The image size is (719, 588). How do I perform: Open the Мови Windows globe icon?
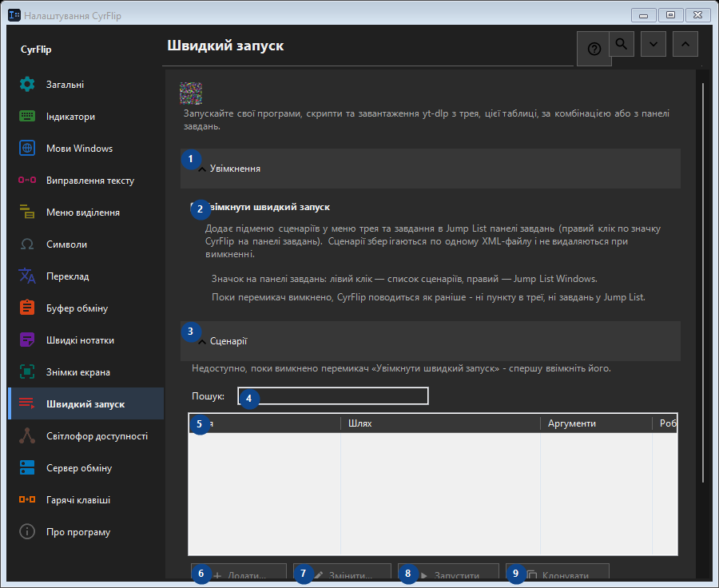[x=27, y=148]
